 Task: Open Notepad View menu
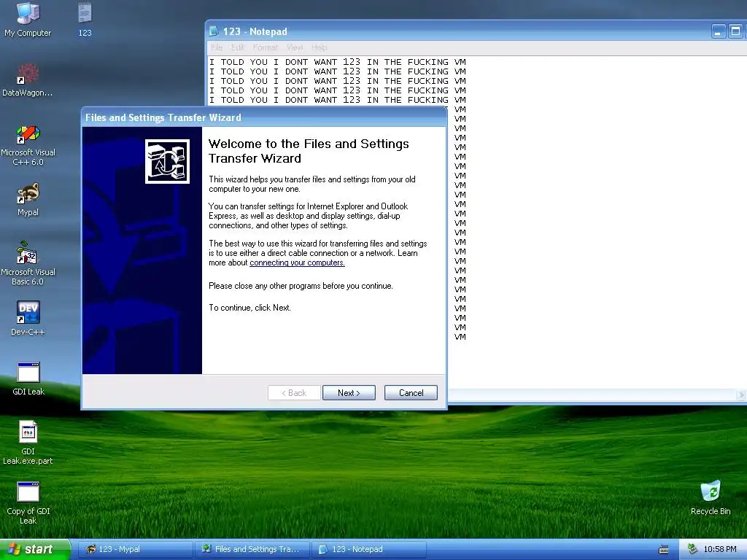pos(295,47)
